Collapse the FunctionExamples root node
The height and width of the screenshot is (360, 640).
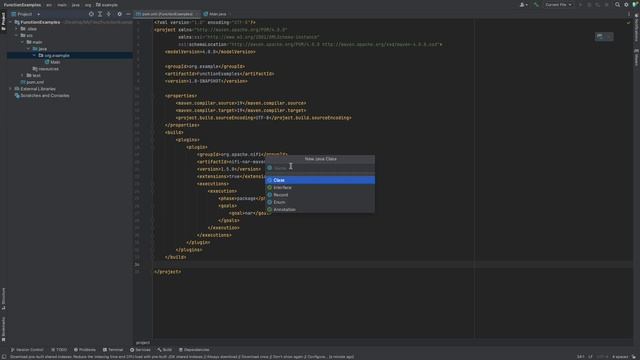[x=11, y=22]
